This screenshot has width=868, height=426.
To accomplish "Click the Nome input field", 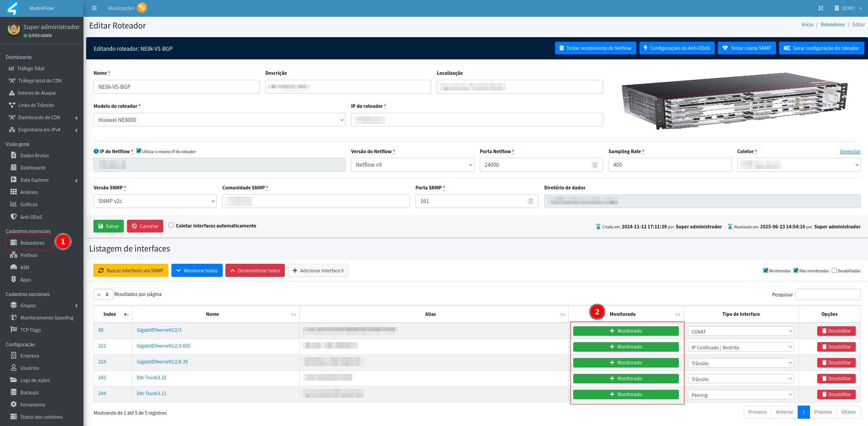I will pyautogui.click(x=176, y=87).
